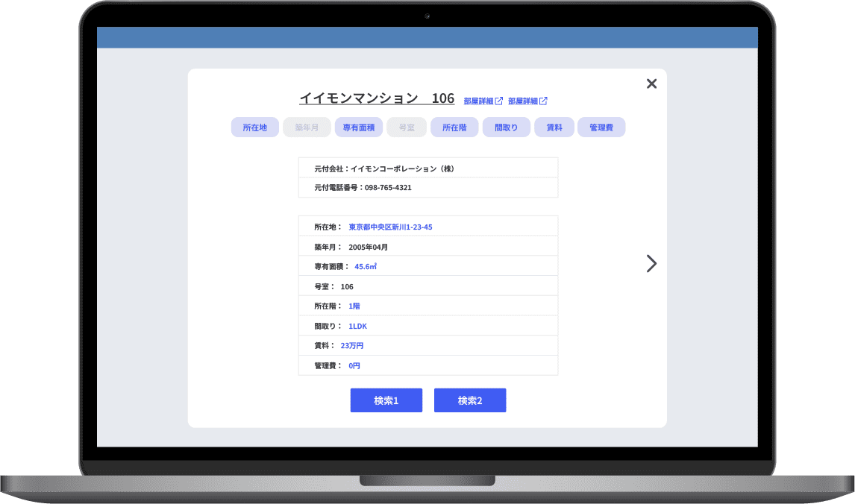Click the address 東京都中央区新川1-23-45
This screenshot has width=855, height=504.
(x=390, y=227)
